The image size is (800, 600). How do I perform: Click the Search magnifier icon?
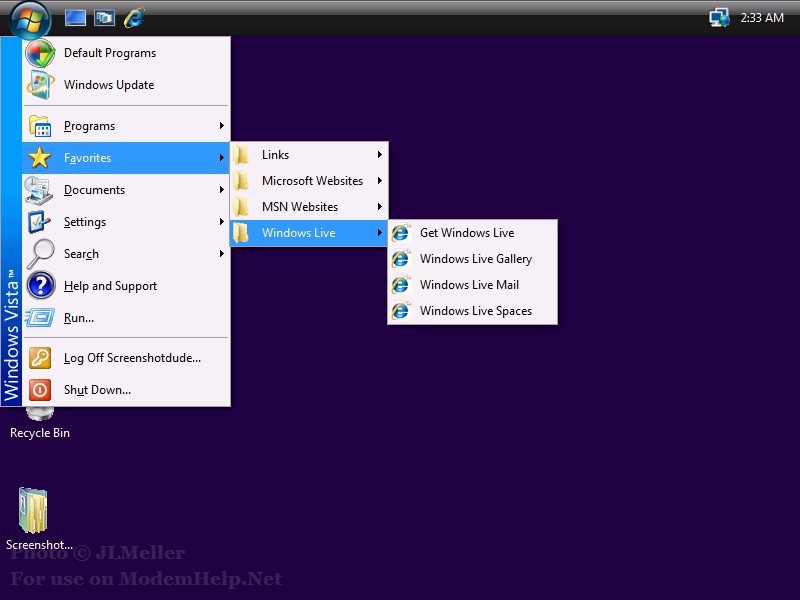click(40, 254)
